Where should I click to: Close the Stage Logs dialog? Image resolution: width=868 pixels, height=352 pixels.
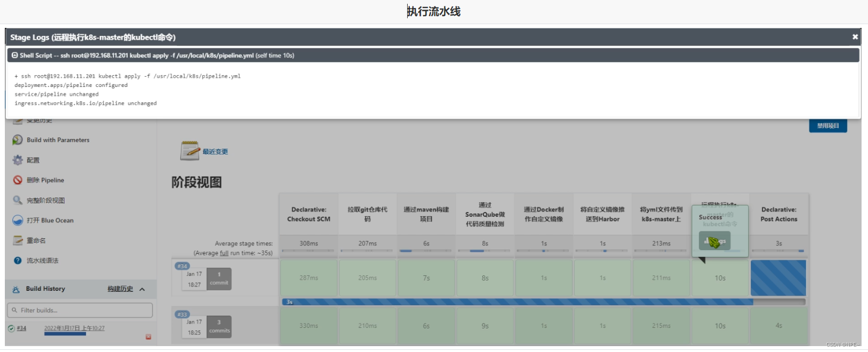(x=855, y=37)
